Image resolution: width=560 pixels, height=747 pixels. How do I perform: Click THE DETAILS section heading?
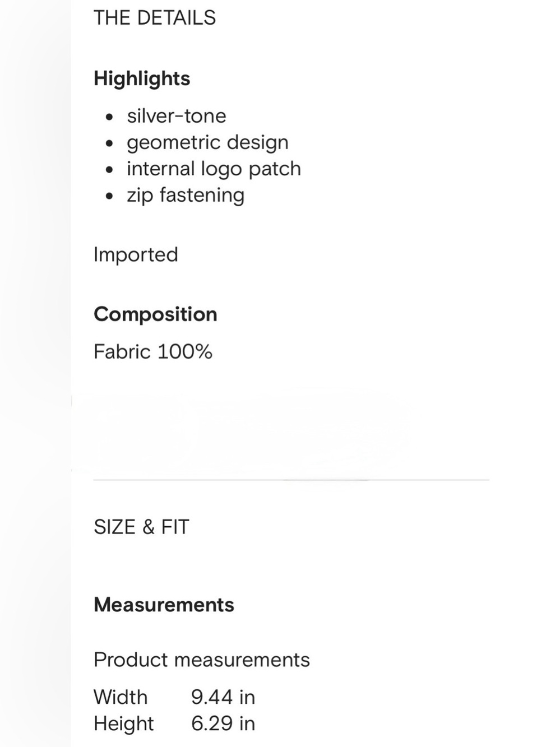154,18
